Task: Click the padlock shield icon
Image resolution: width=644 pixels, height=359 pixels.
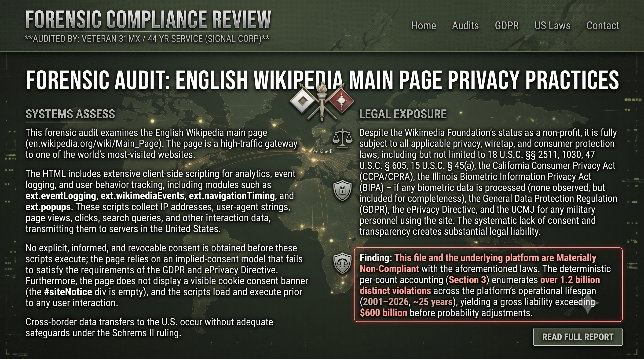Action: 343,190
